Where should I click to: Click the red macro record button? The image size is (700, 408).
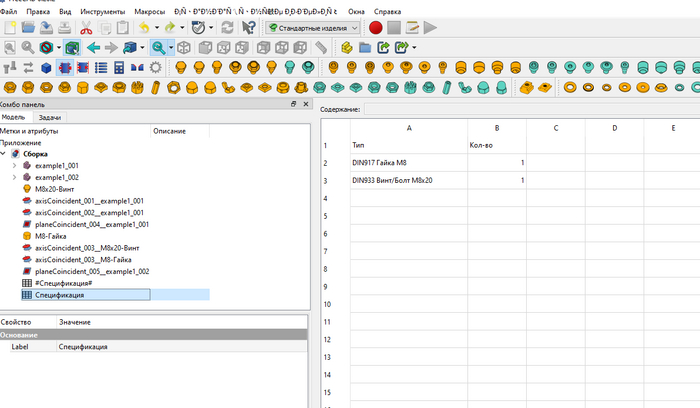click(375, 27)
